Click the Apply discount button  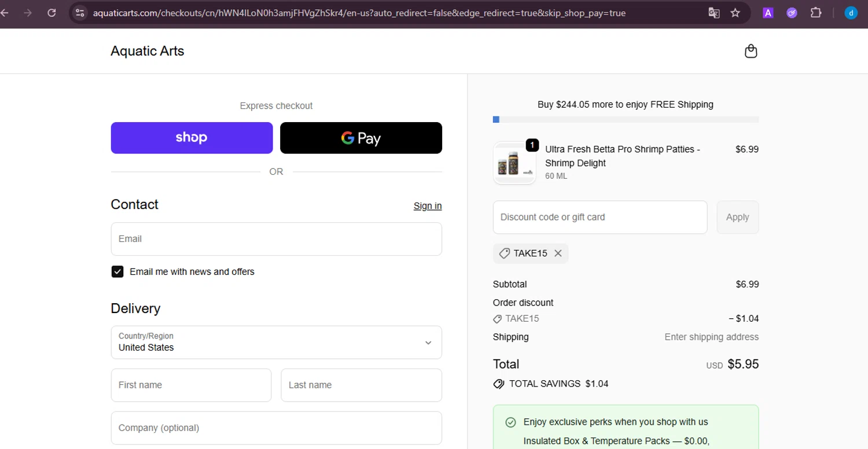click(x=737, y=217)
